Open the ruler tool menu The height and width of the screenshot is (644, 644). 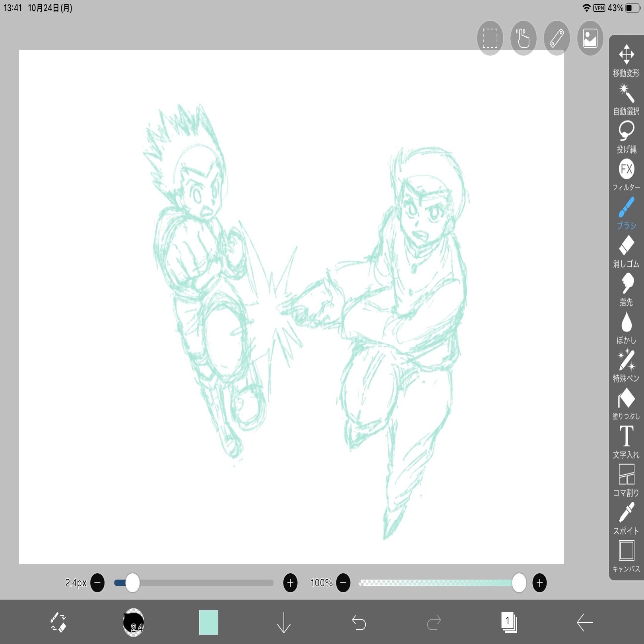557,38
